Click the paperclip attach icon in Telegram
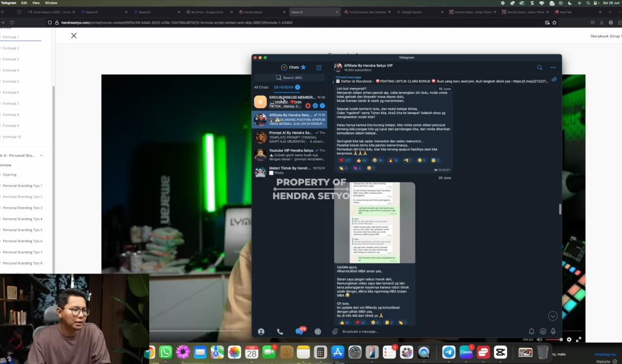 tap(335, 332)
